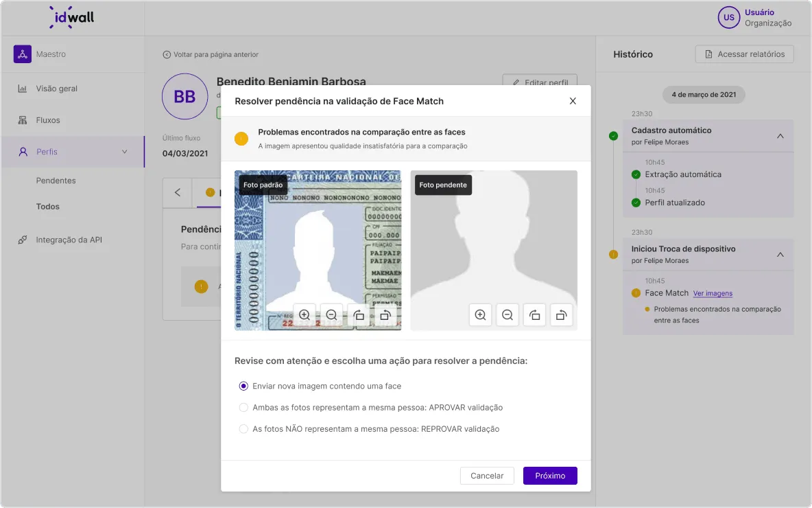
Task: Click the Histórico panel heading
Action: pyautogui.click(x=633, y=54)
